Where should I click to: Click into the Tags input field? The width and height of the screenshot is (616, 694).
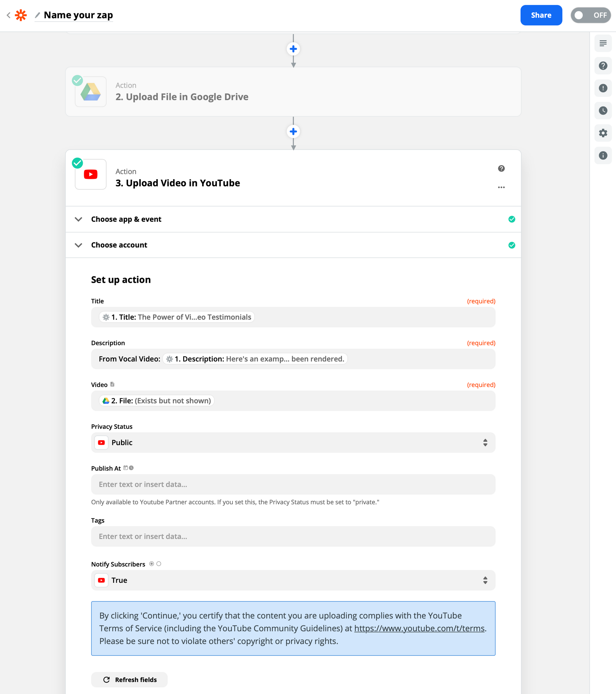click(x=293, y=537)
